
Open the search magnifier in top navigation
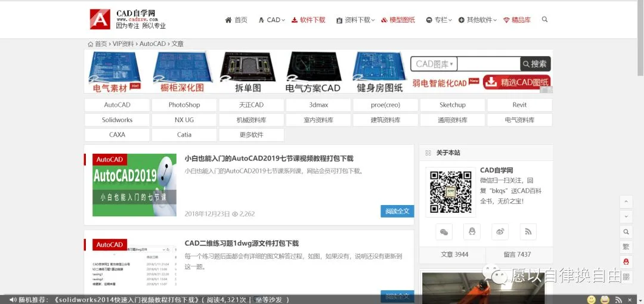coord(544,19)
